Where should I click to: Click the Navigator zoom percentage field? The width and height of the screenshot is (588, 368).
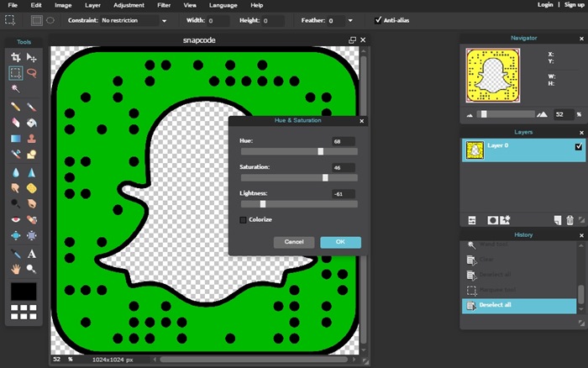pyautogui.click(x=564, y=114)
